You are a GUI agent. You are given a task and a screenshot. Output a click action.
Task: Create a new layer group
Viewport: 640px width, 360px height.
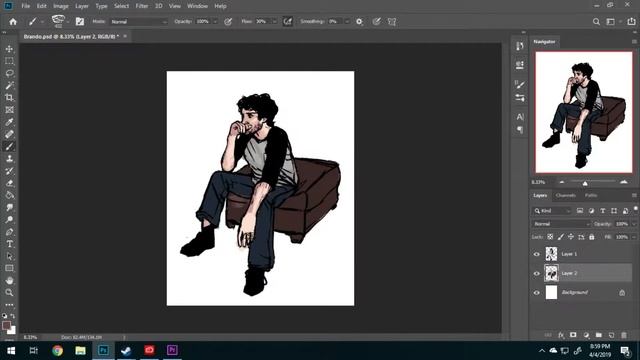coord(598,335)
